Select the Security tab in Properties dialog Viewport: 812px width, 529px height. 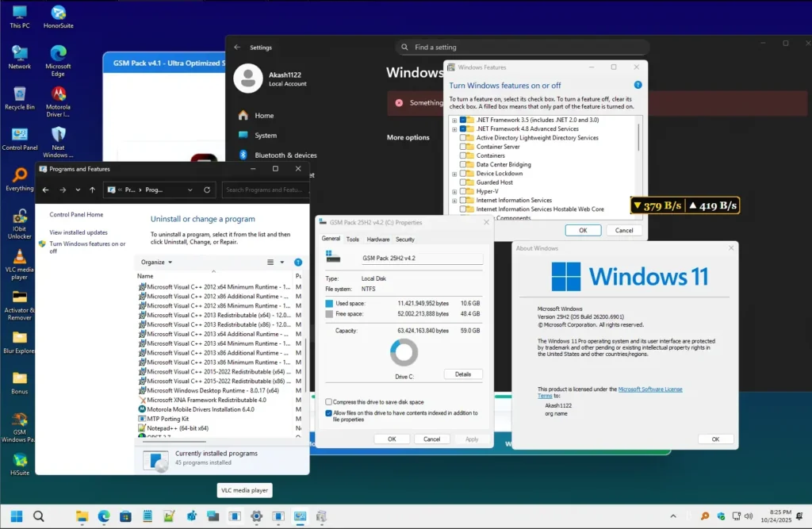point(405,240)
